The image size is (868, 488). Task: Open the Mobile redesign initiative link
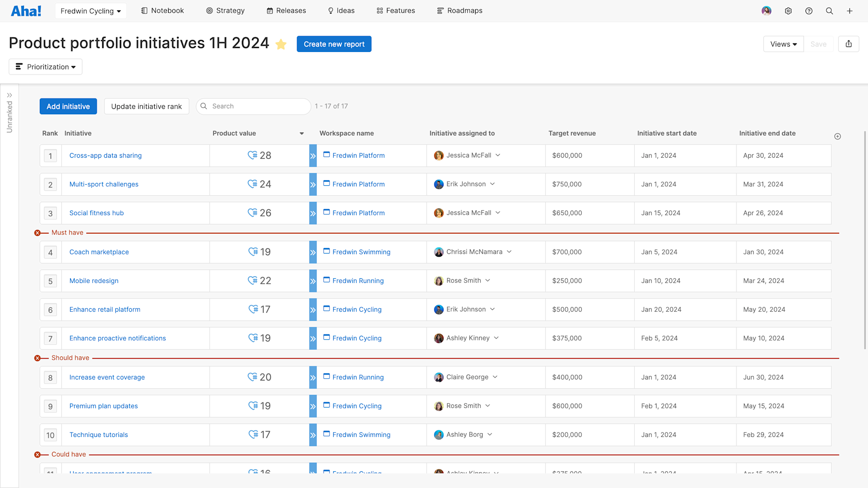94,281
